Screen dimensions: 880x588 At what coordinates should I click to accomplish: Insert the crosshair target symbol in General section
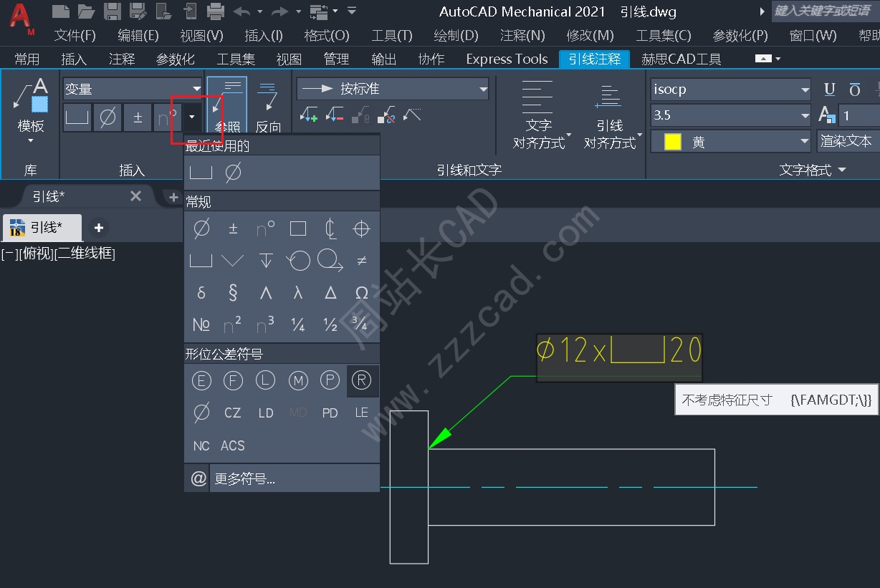[361, 228]
